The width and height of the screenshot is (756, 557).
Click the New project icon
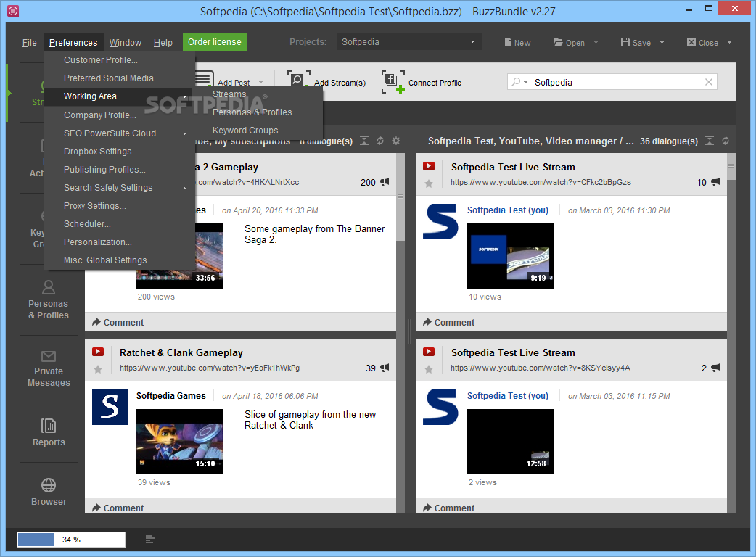pos(508,42)
